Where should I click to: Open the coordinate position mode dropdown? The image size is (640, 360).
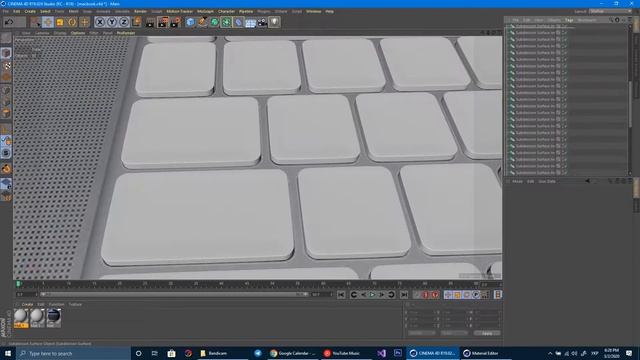[x=422, y=333]
